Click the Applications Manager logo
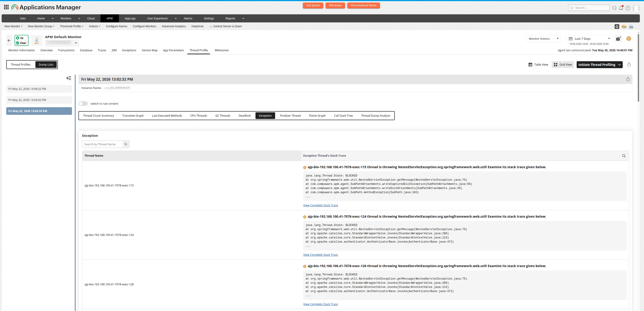 click(46, 7)
